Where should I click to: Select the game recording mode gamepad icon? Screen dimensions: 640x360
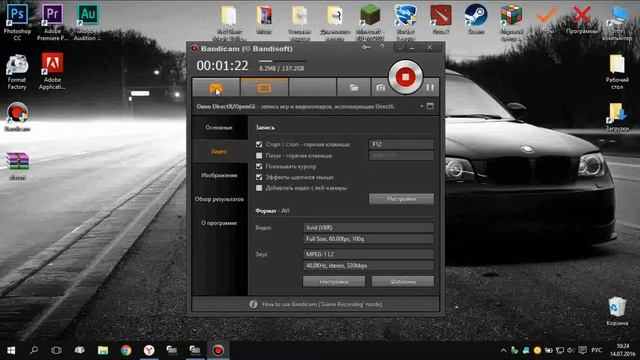click(x=216, y=87)
